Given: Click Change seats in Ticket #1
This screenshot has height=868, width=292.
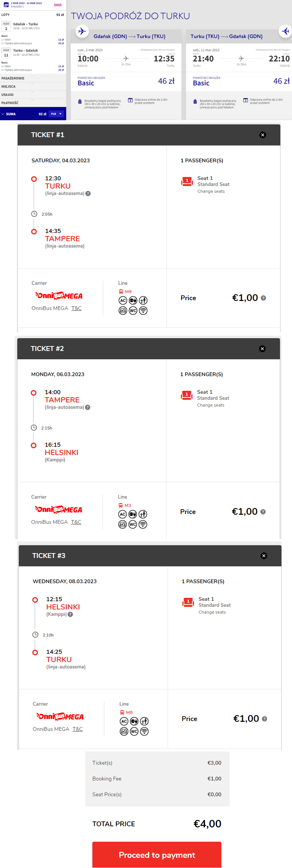Looking at the screenshot, I should pos(211,191).
